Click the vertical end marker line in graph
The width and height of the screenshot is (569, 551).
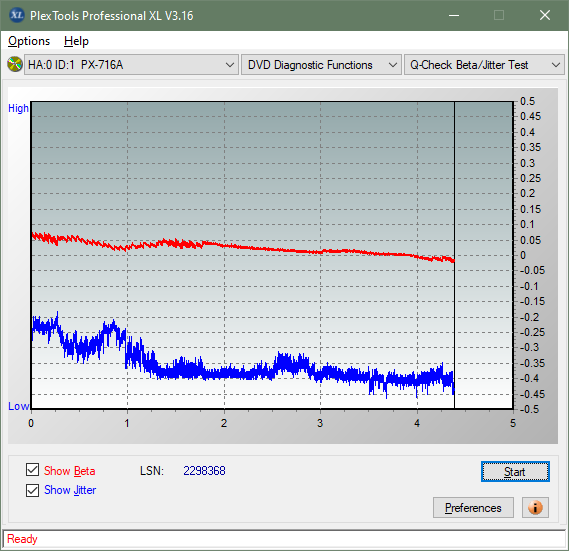point(454,255)
